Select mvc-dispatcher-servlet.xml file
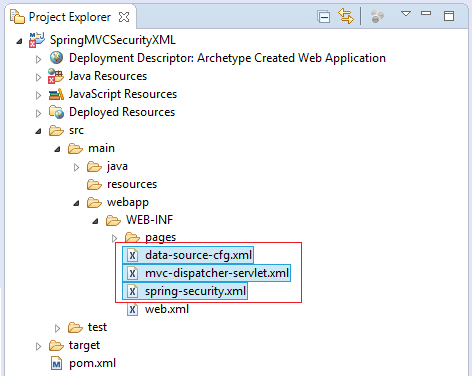 [207, 273]
